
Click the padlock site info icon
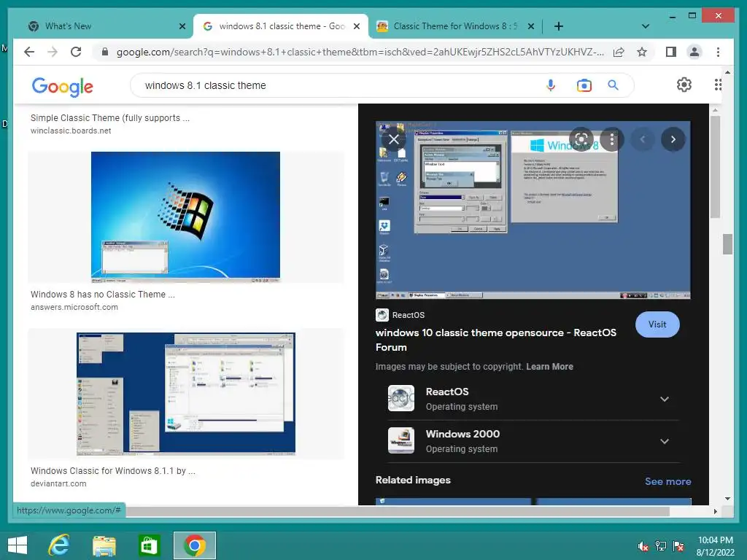(105, 52)
